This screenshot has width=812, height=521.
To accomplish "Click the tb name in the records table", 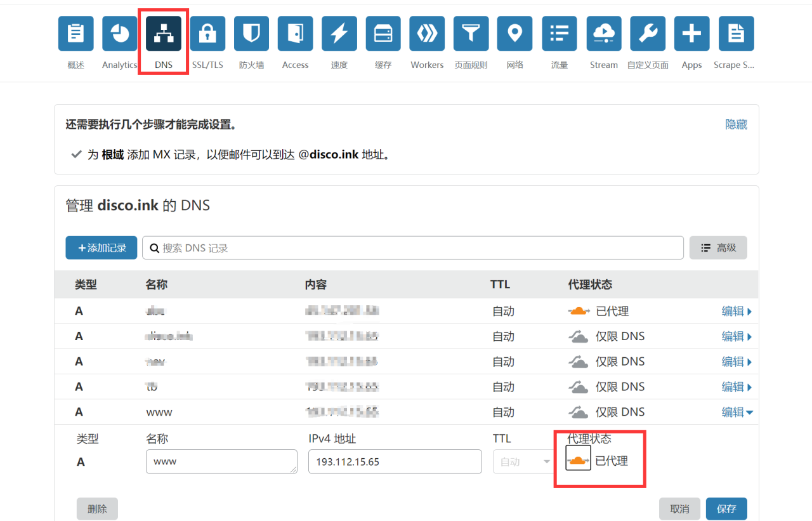I will [152, 386].
